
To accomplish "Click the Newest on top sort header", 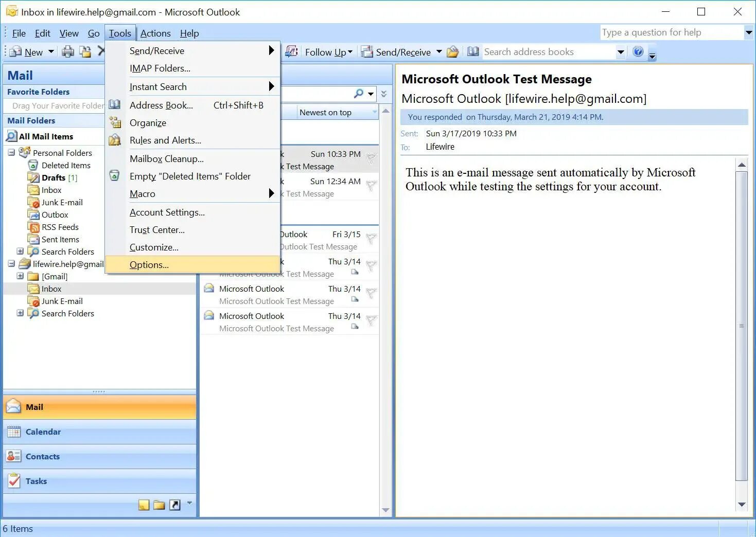I will (x=338, y=112).
